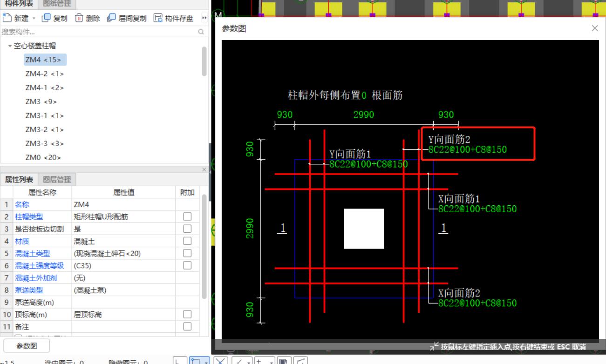Tick the 附加 checkbox for 顶标高(m)
Viewport: 606px width, 364px height.
(x=187, y=314)
